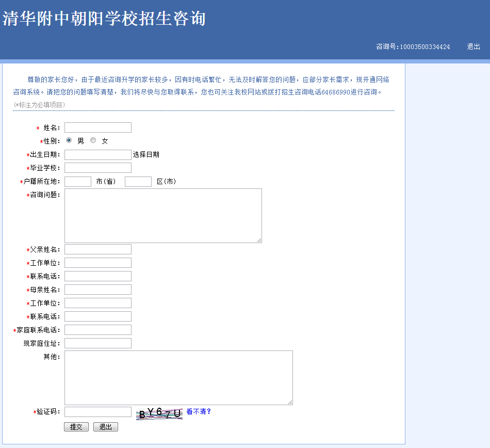Click the 父亲姓名 father's name field
This screenshot has height=448, width=490.
click(98, 249)
